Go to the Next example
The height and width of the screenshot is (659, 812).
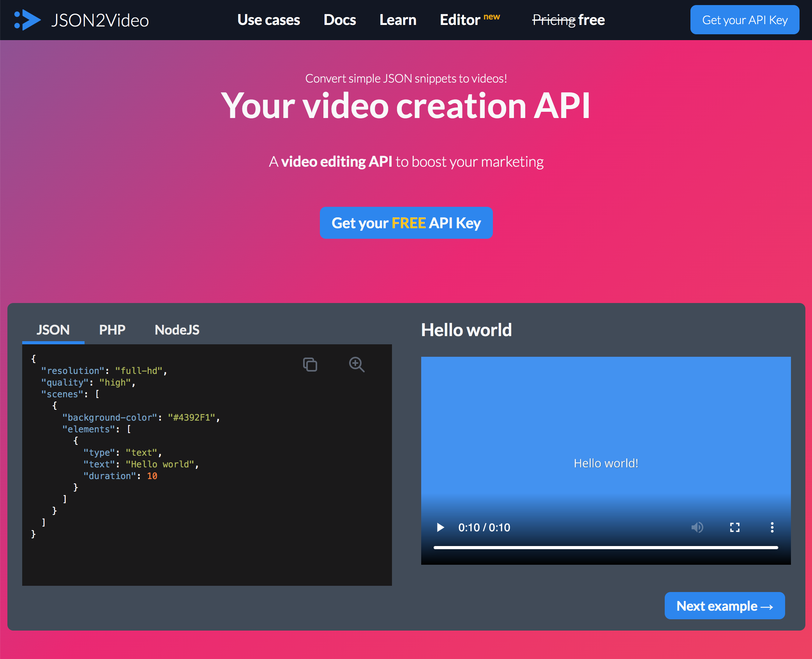point(724,606)
